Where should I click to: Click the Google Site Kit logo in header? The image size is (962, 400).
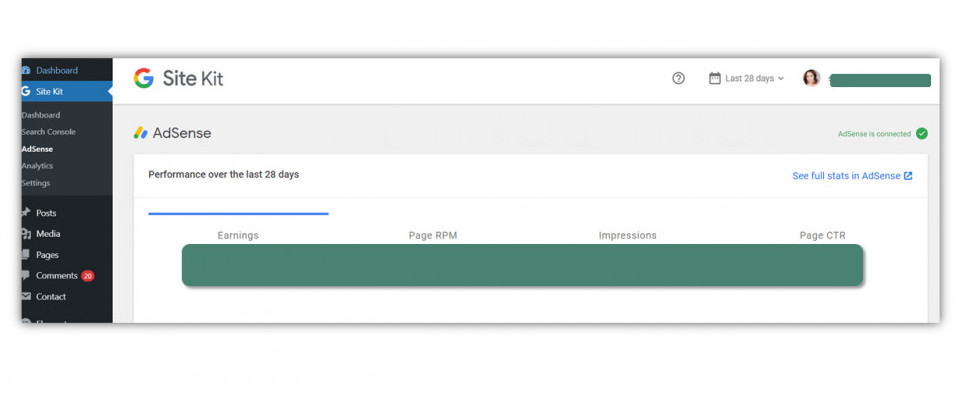pyautogui.click(x=179, y=79)
